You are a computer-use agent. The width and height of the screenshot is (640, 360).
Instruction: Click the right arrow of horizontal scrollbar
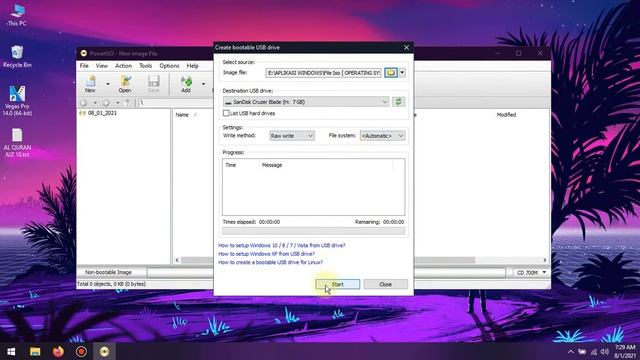(544, 260)
